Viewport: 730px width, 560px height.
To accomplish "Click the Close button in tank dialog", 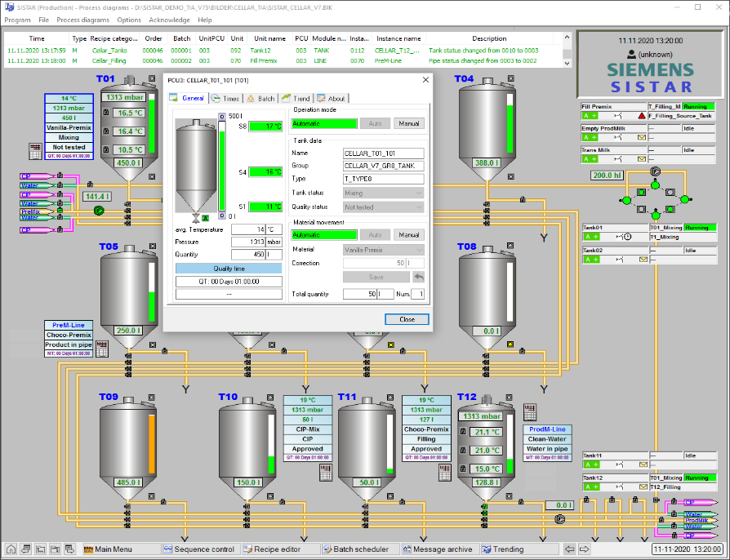I will point(407,319).
